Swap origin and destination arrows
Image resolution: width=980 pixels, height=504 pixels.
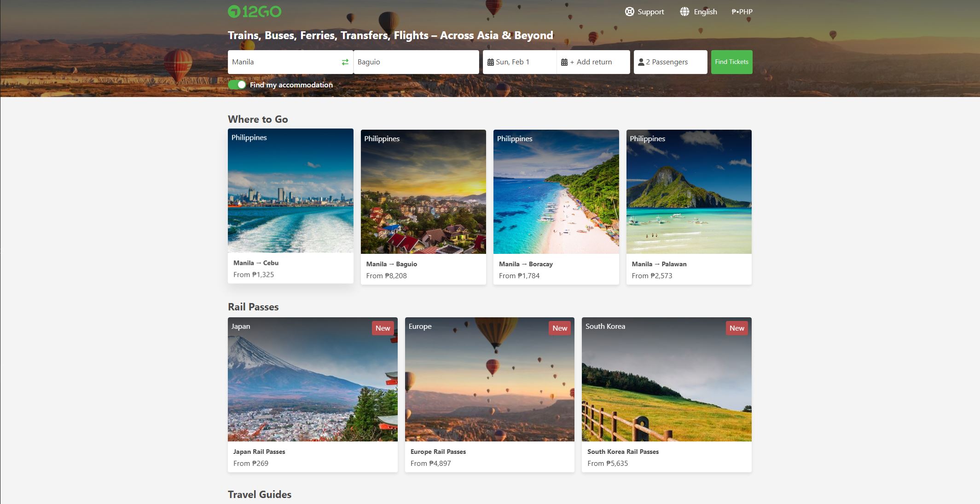tap(345, 62)
